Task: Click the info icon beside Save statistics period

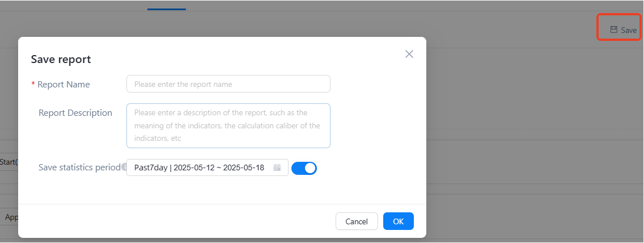Action: point(124,167)
